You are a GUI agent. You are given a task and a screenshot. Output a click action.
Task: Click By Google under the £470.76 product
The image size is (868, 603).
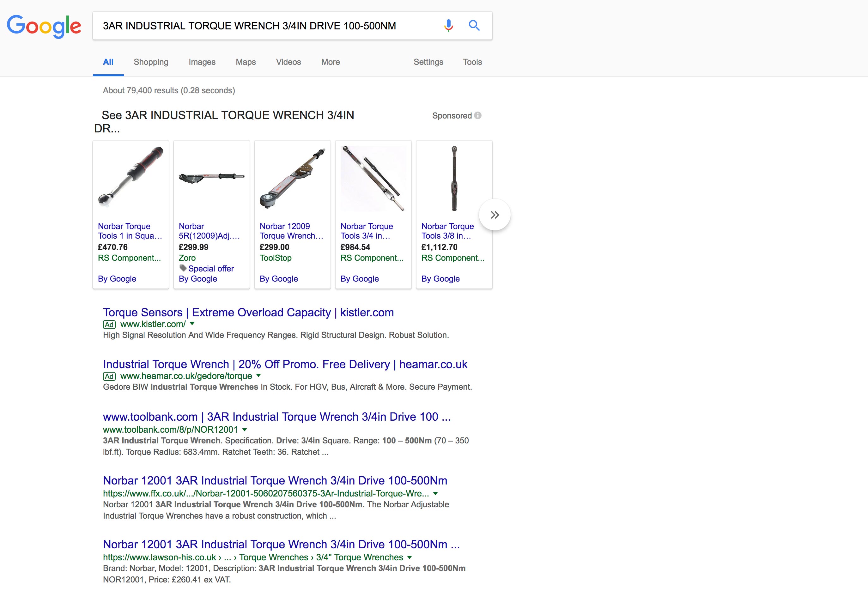pyautogui.click(x=117, y=279)
